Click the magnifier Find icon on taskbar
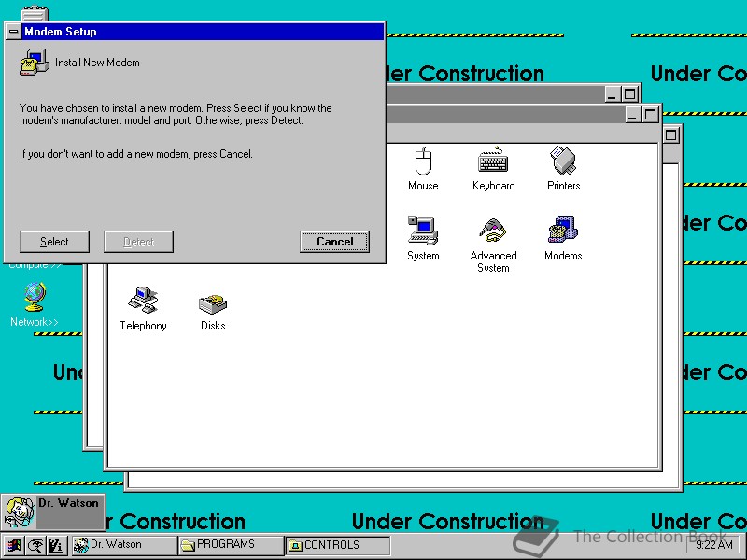Image resolution: width=747 pixels, height=560 pixels. [35, 545]
